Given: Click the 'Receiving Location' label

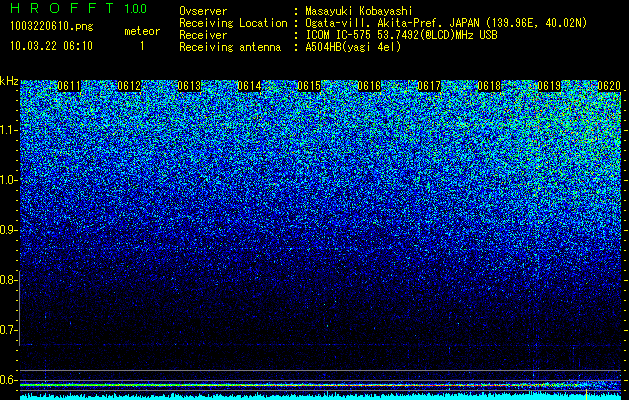Looking at the screenshot, I should click(x=233, y=23).
